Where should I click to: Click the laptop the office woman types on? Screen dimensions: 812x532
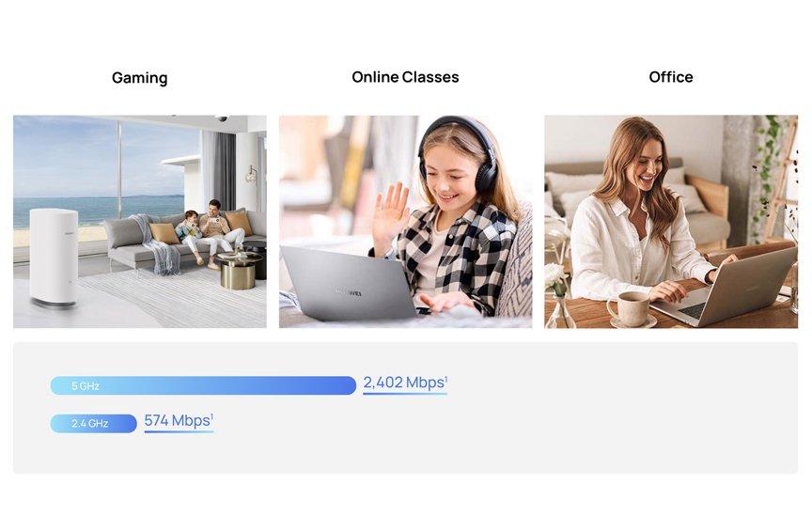tap(725, 288)
